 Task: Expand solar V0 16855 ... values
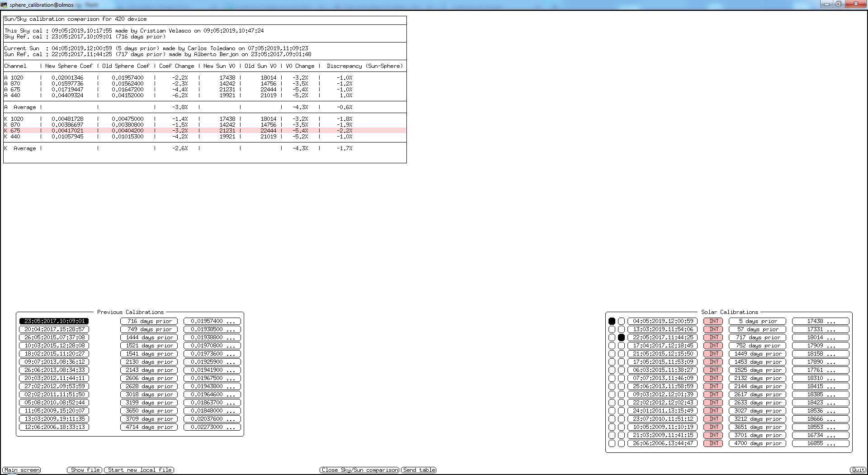[x=821, y=443]
